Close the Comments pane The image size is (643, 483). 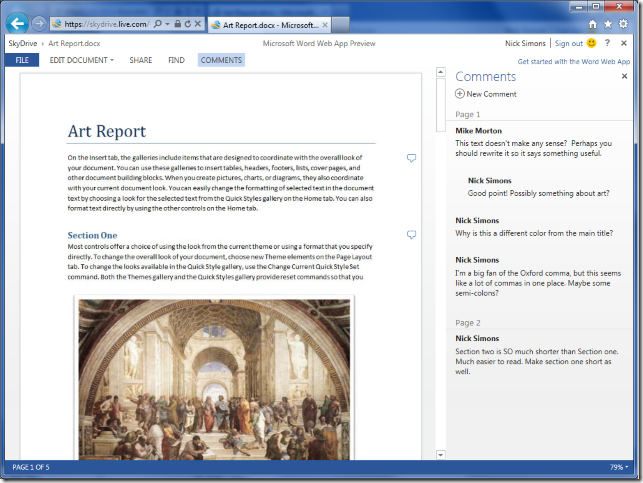625,76
